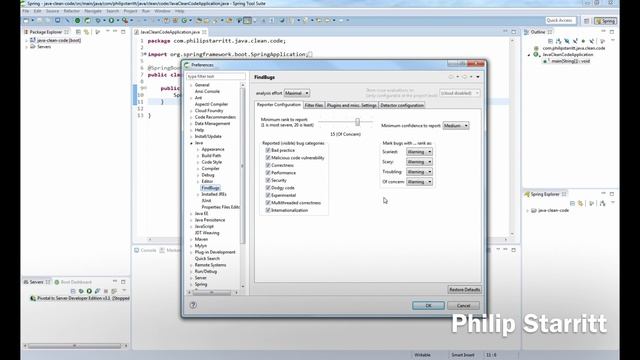Open the Scariest rank marker dropdown
This screenshot has width=640, height=360.
[419, 152]
